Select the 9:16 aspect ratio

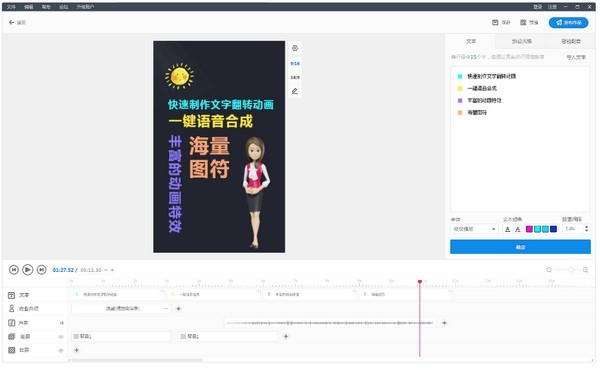[x=295, y=64]
